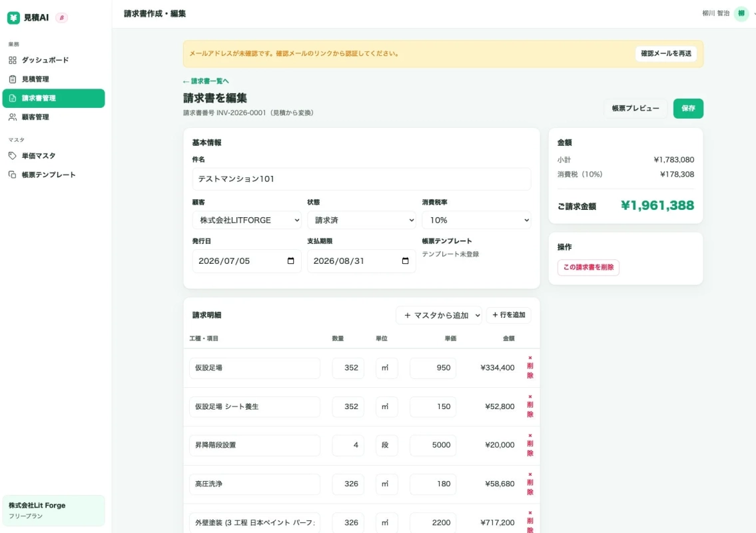Viewport: 756px width, 533px height.
Task: Click unit price 150 field
Action: click(433, 406)
